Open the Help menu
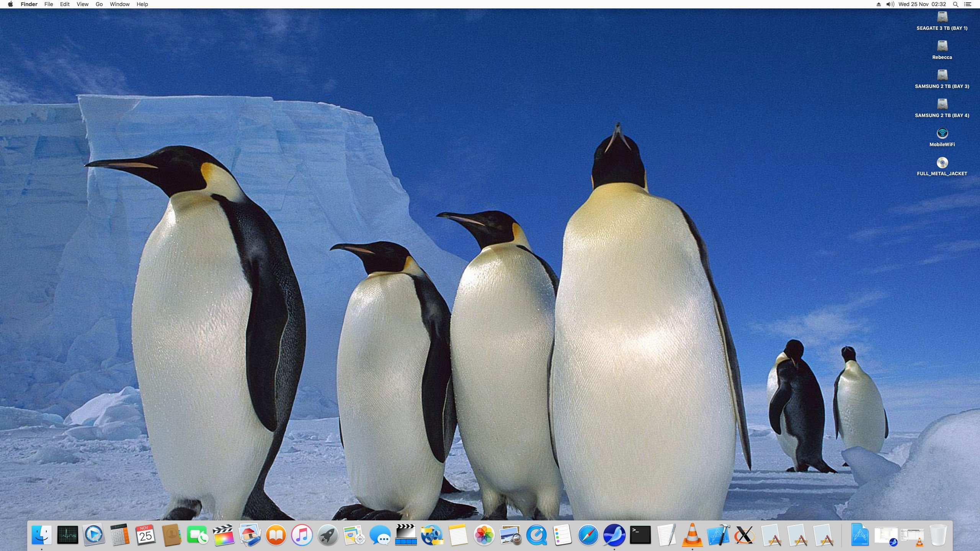 142,4
